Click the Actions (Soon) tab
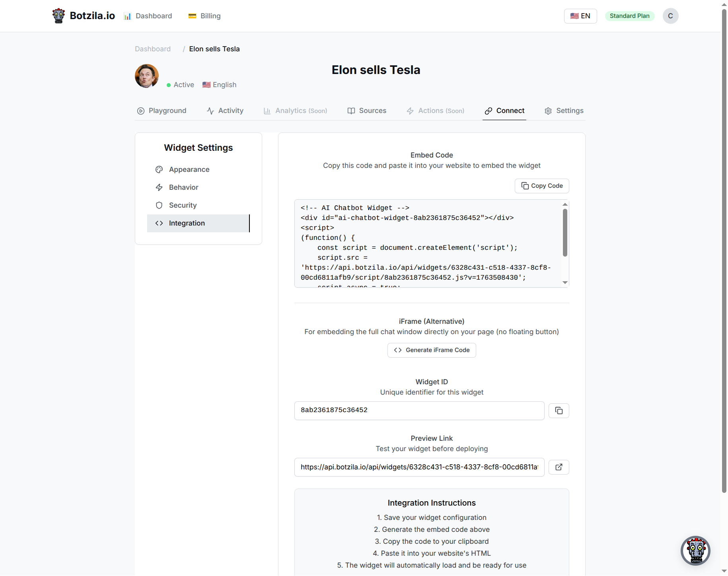Screen dimensions: 728x576 click(436, 111)
